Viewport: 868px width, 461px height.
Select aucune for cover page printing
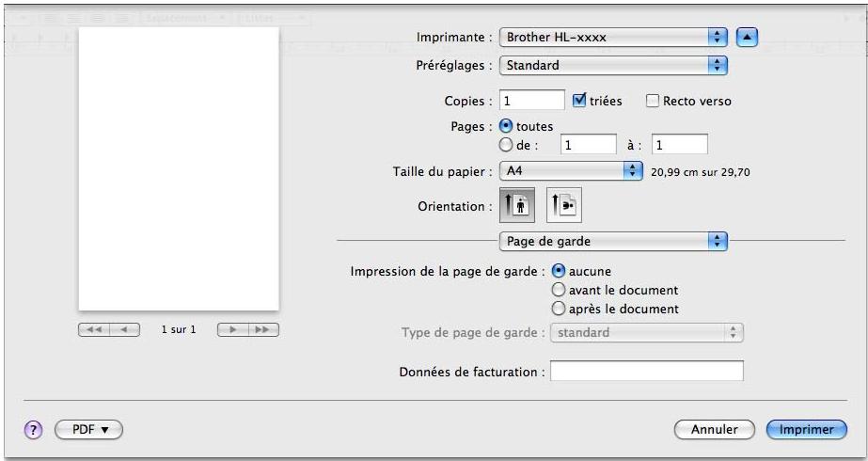coord(560,271)
